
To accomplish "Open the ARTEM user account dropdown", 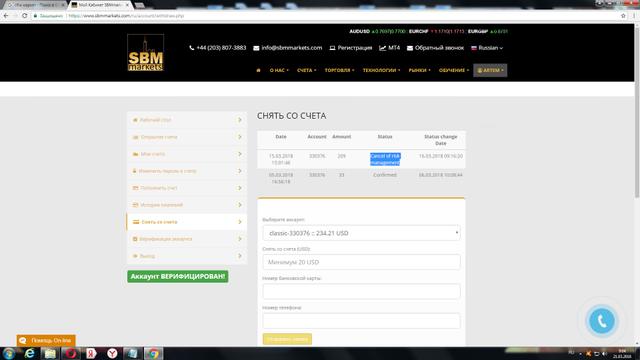I will pyautogui.click(x=490, y=70).
